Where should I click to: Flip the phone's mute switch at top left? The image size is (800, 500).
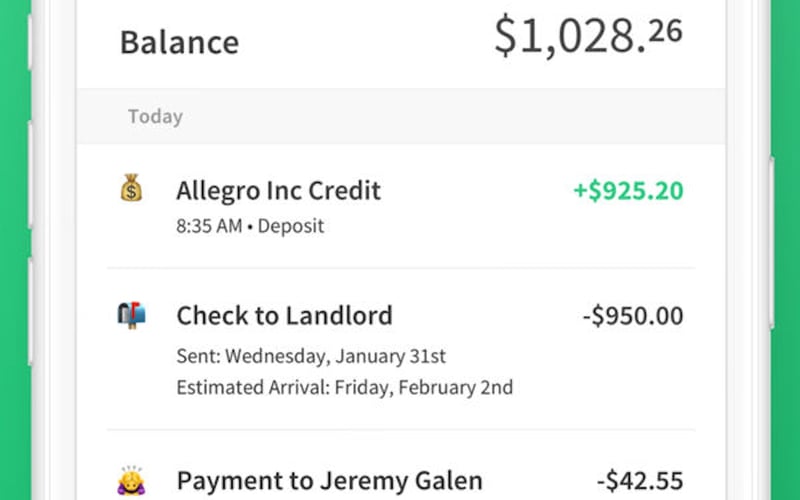[x=31, y=40]
